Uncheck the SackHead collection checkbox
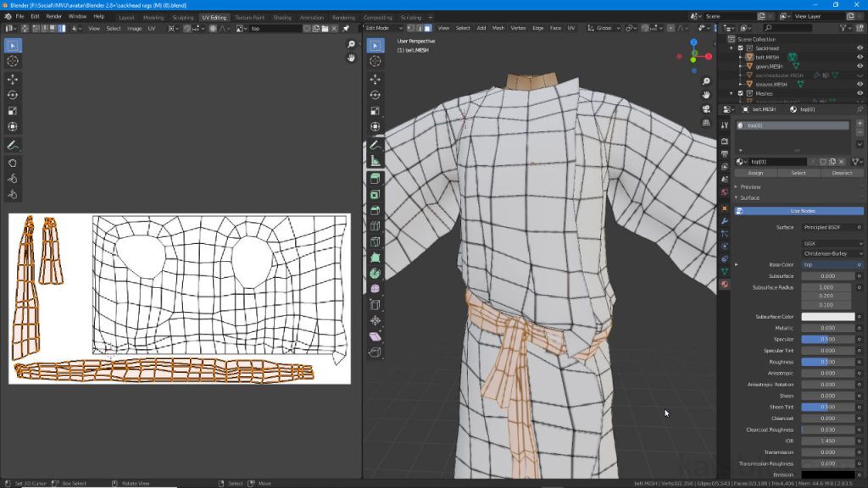868x488 pixels. (x=740, y=48)
